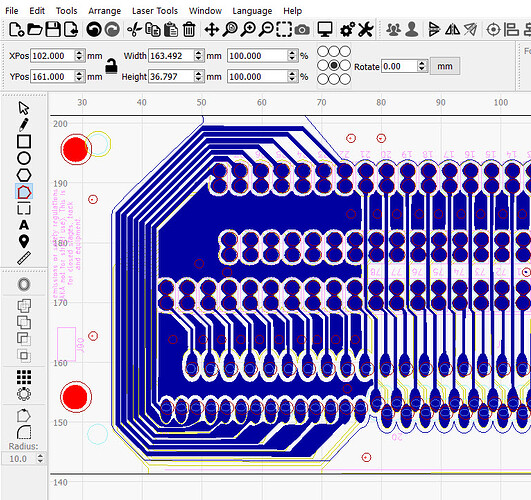Open the Edit menu

pos(37,11)
